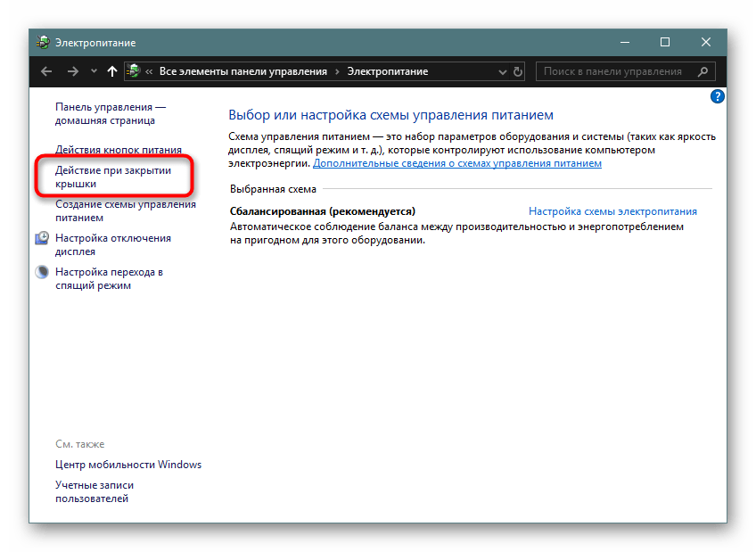Go up one level with Up arrow
756x552 pixels.
(x=111, y=71)
